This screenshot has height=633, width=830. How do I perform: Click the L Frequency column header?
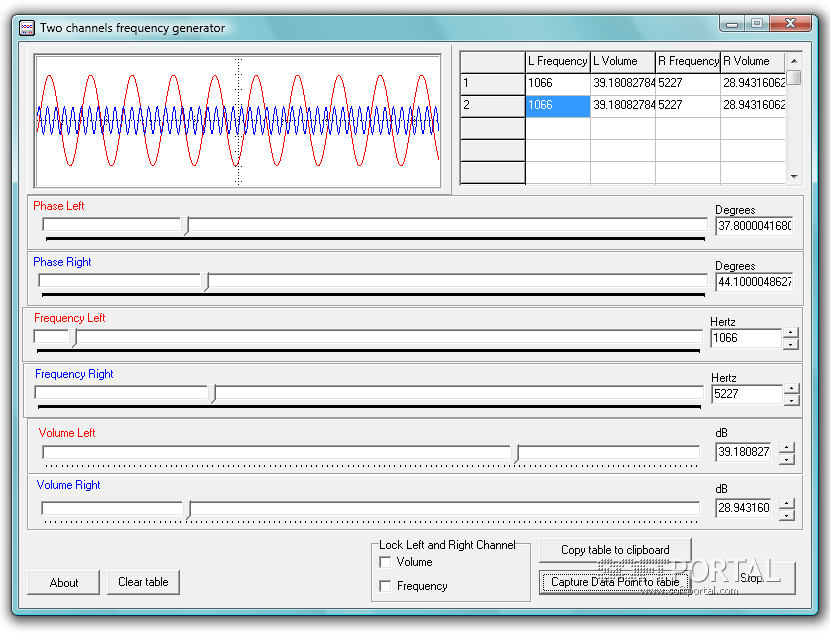click(557, 62)
